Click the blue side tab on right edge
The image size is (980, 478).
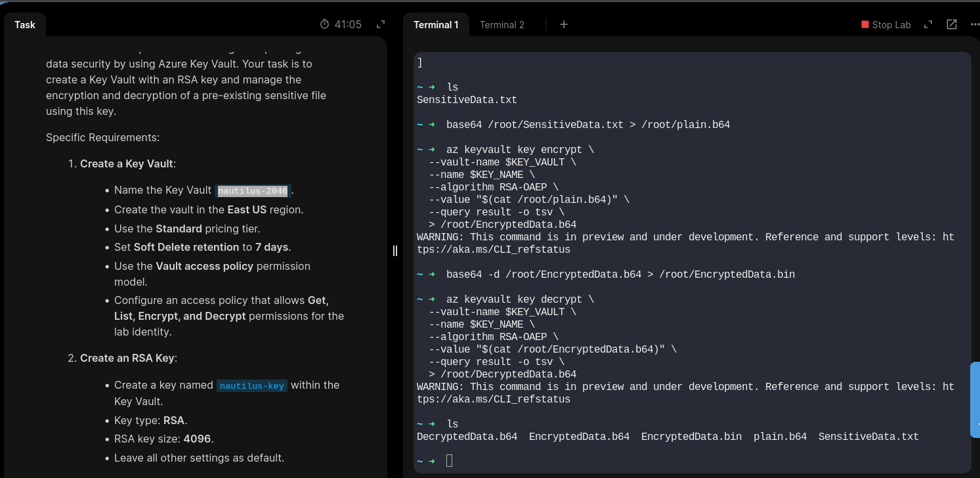tap(975, 399)
